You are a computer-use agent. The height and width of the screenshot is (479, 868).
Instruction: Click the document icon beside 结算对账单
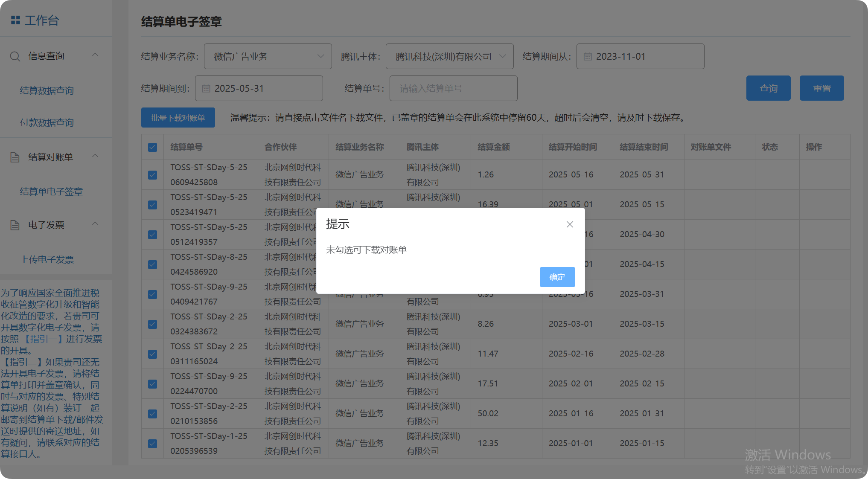[15, 157]
